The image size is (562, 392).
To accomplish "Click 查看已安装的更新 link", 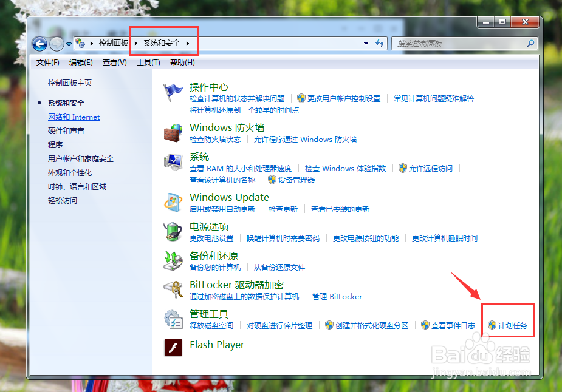I will point(340,209).
